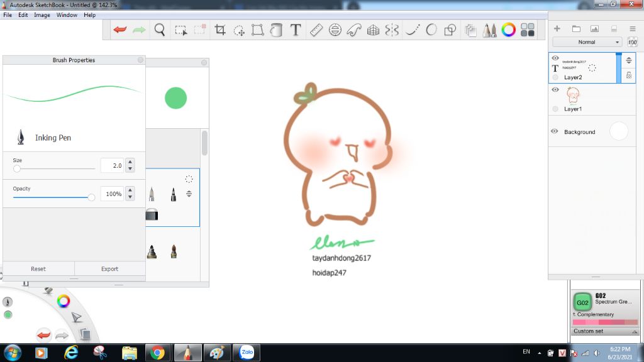Hide Layer2 using its eye icon
Image resolution: width=644 pixels, height=362 pixels.
point(555,58)
